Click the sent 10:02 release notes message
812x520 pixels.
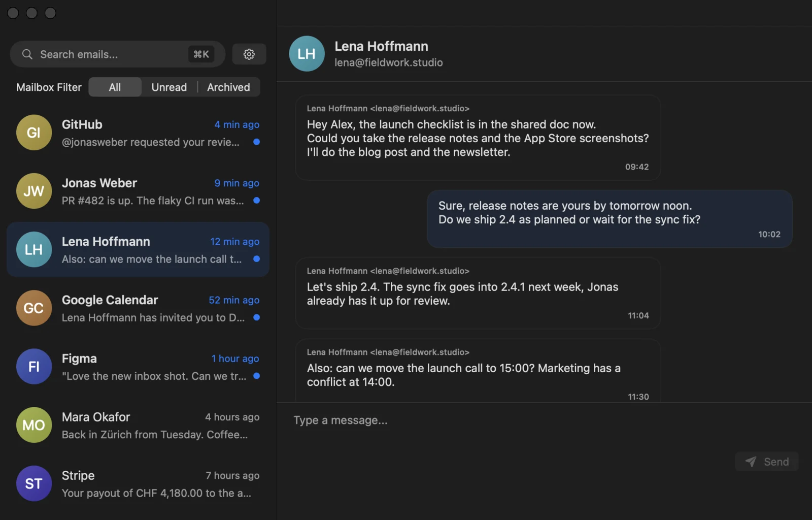pos(610,219)
